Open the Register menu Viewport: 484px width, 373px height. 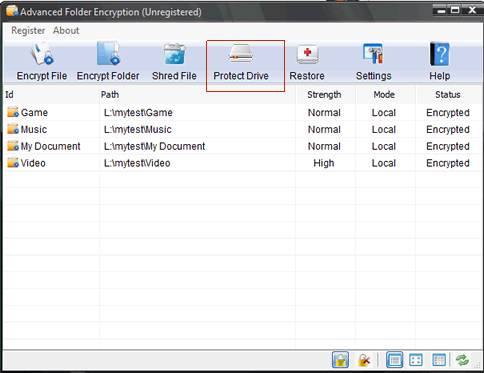[28, 31]
